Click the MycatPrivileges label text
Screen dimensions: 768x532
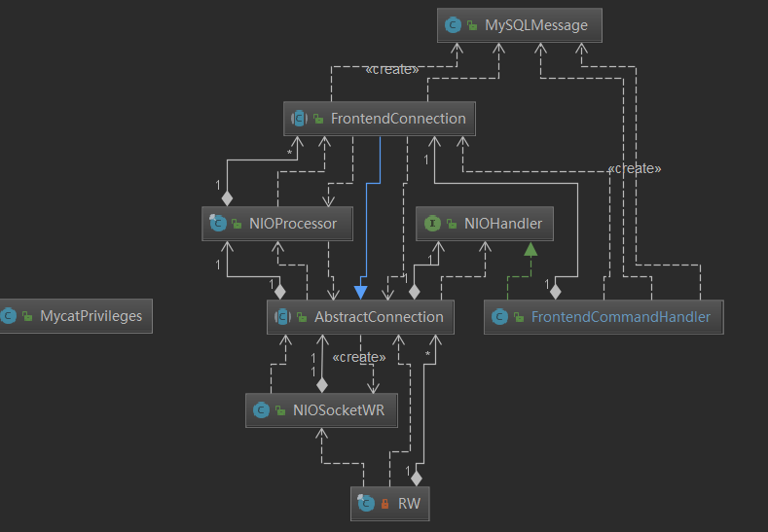(x=91, y=316)
